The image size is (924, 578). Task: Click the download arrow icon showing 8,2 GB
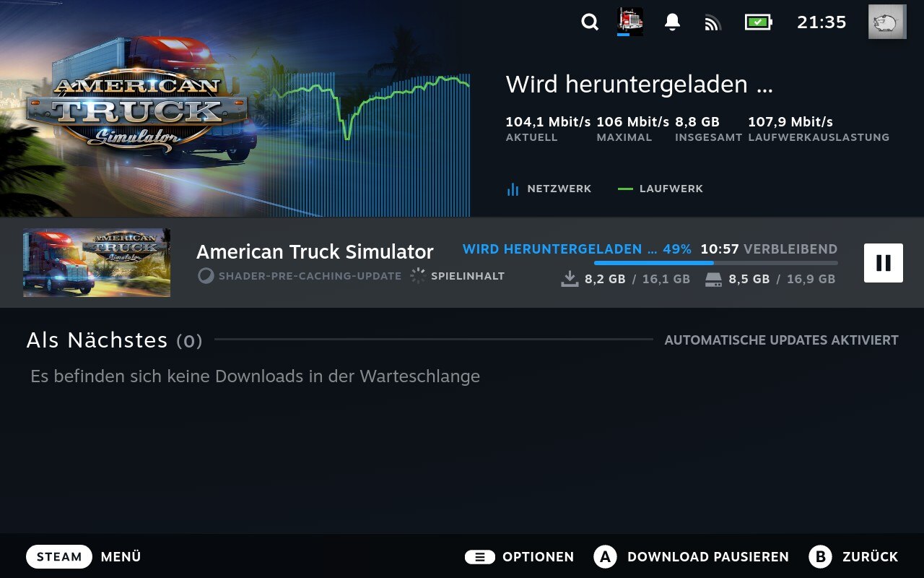tap(569, 277)
